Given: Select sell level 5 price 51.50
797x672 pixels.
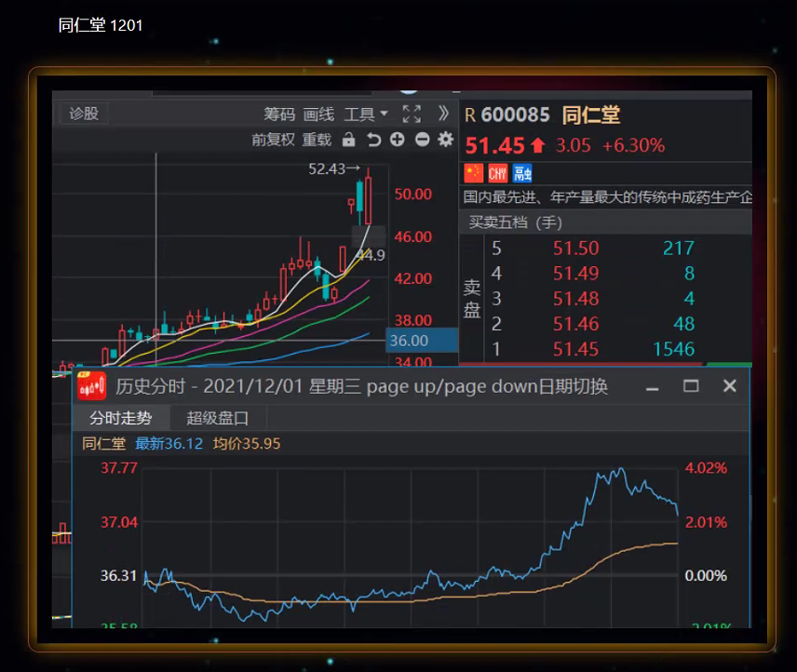Looking at the screenshot, I should point(576,248).
